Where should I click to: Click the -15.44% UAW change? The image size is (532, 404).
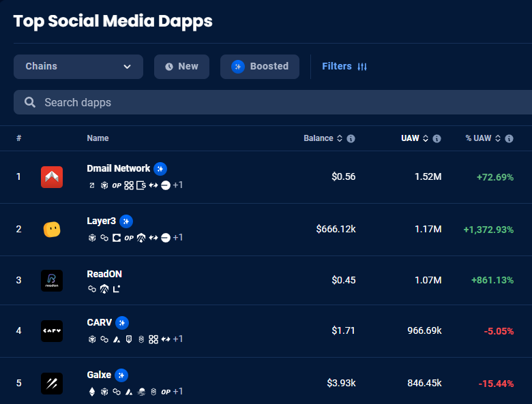click(496, 384)
